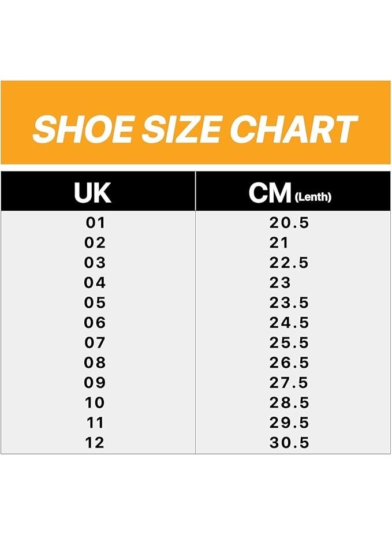The image size is (392, 534).
Task: Click the SHOE SIZE CHART title banner
Action: pos(196,129)
